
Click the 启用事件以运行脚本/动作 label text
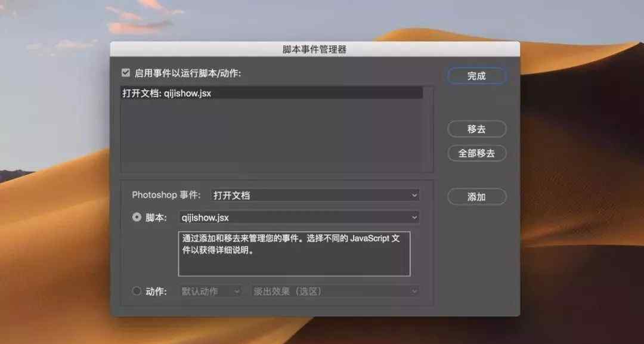pyautogui.click(x=188, y=73)
